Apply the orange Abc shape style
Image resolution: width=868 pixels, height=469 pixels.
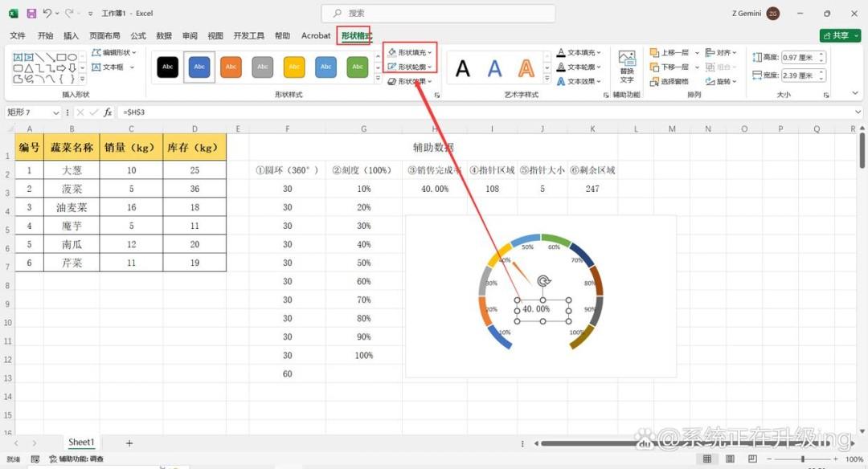tap(231, 67)
